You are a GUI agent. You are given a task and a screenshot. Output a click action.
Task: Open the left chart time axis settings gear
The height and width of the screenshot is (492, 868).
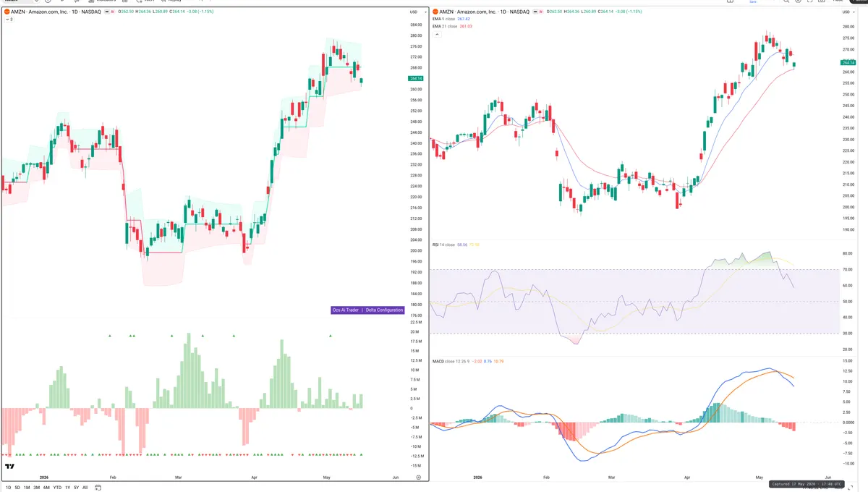point(419,478)
